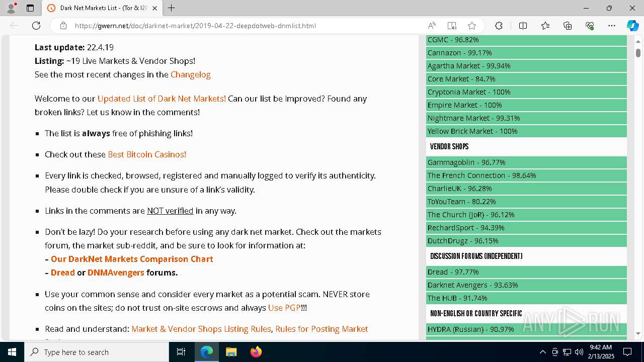Open the DNMAvengers forum link
The width and height of the screenshot is (644, 362).
116,273
